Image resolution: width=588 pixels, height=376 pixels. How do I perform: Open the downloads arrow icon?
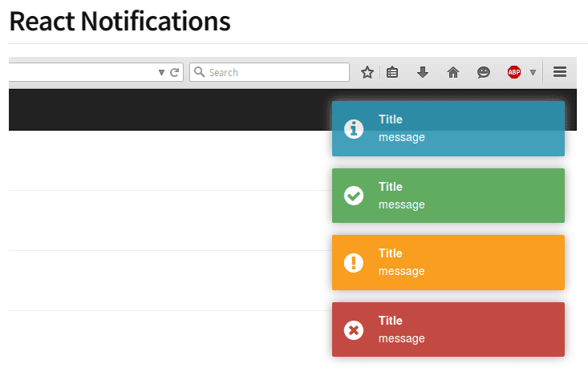click(423, 73)
